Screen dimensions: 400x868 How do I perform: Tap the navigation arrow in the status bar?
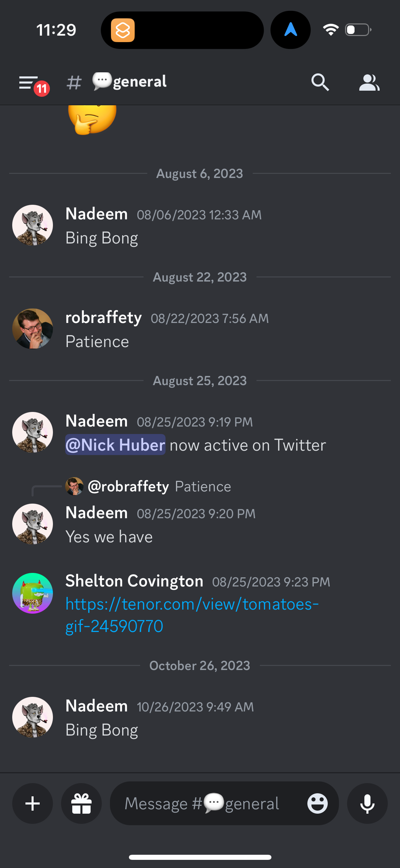pos(290,30)
